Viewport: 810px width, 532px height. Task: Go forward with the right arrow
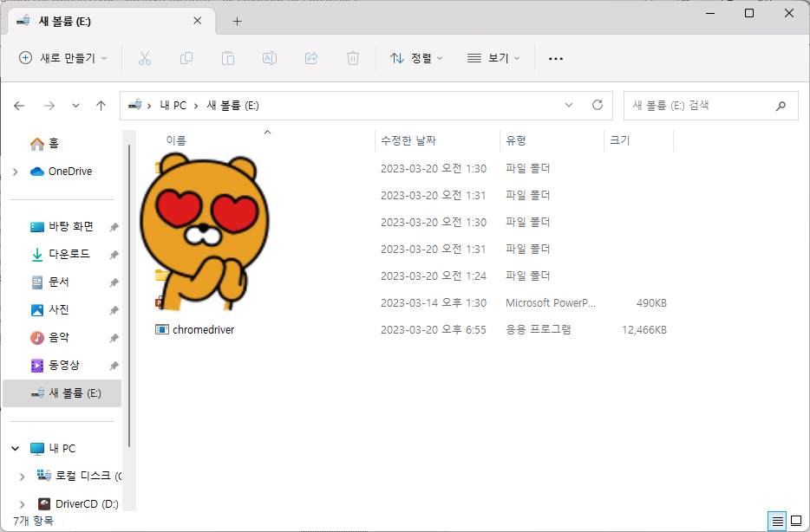(49, 106)
